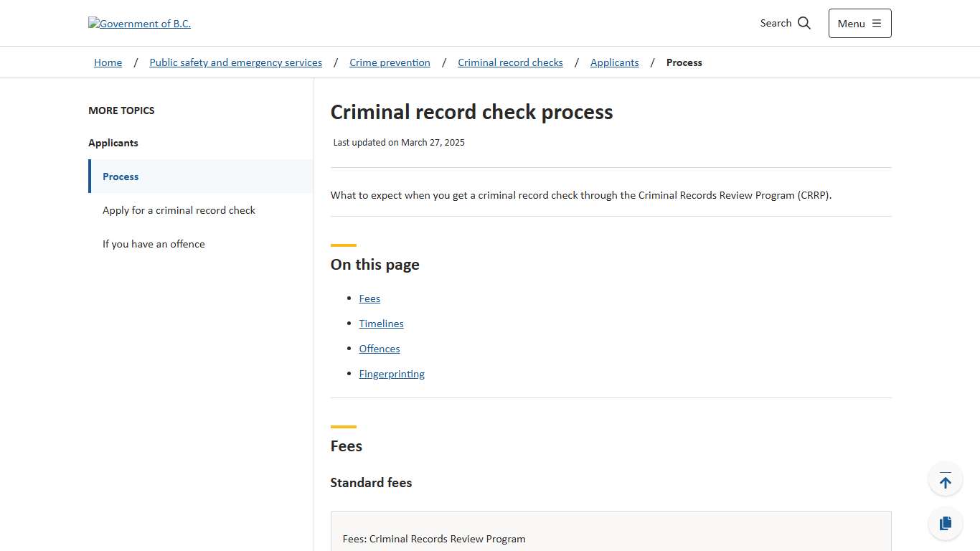Open Crime prevention breadcrumb link
980x551 pixels.
390,62
